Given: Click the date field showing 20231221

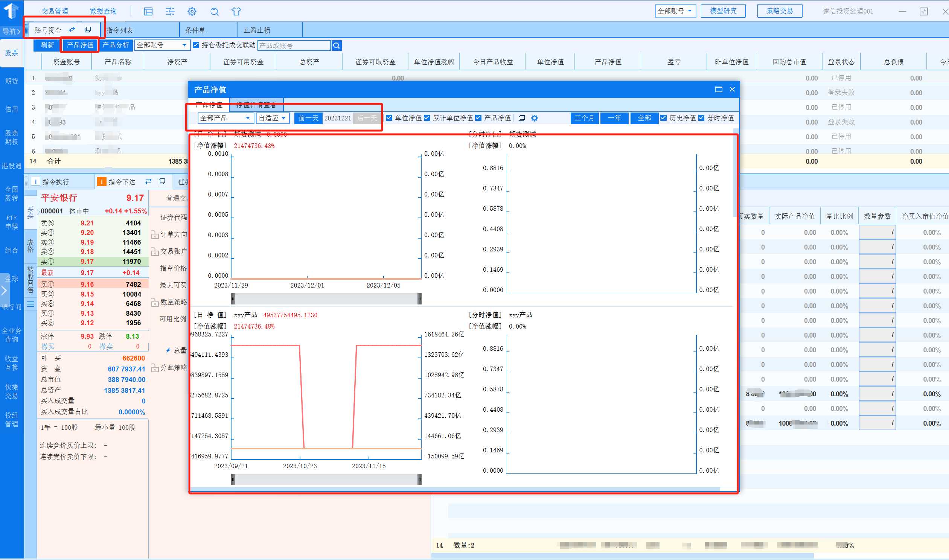Looking at the screenshot, I should 338,118.
